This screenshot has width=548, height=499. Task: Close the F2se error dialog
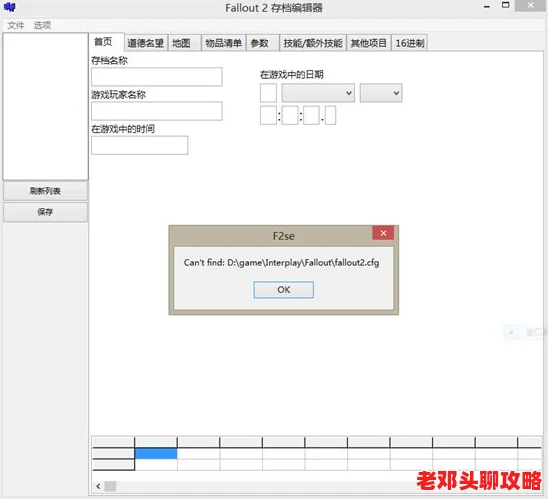tap(383, 233)
